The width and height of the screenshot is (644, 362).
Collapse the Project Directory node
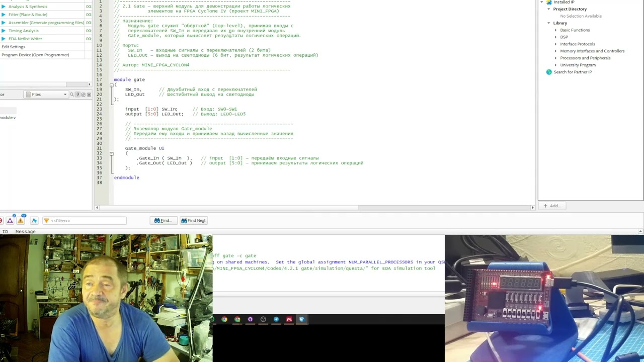[548, 9]
